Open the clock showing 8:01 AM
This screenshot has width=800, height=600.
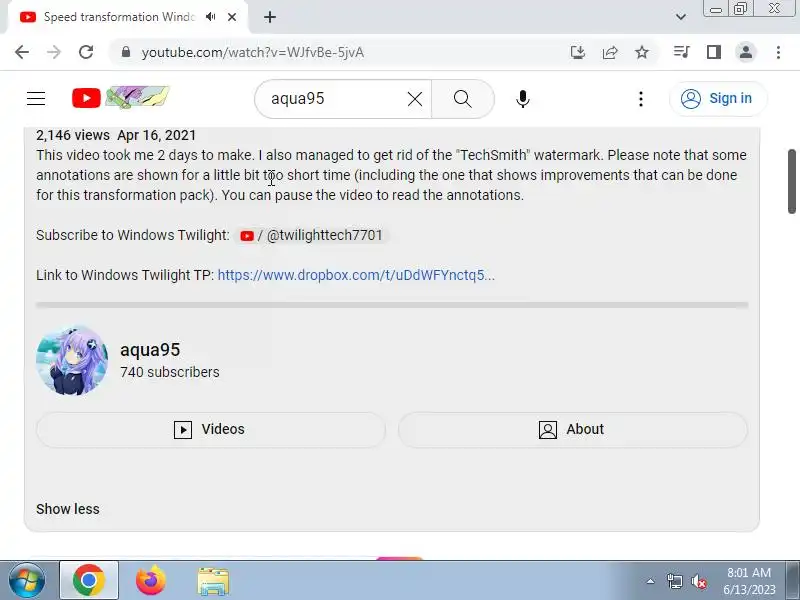(x=749, y=581)
